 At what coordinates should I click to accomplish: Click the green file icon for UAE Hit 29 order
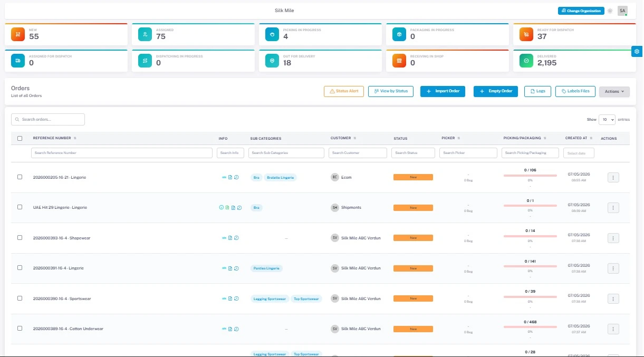coord(227,208)
